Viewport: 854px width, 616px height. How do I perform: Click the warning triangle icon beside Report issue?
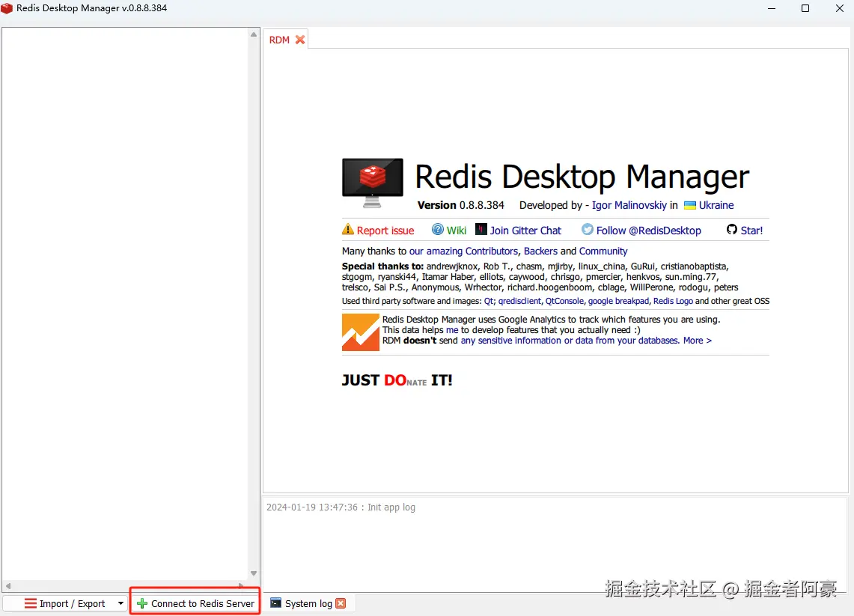coord(347,229)
